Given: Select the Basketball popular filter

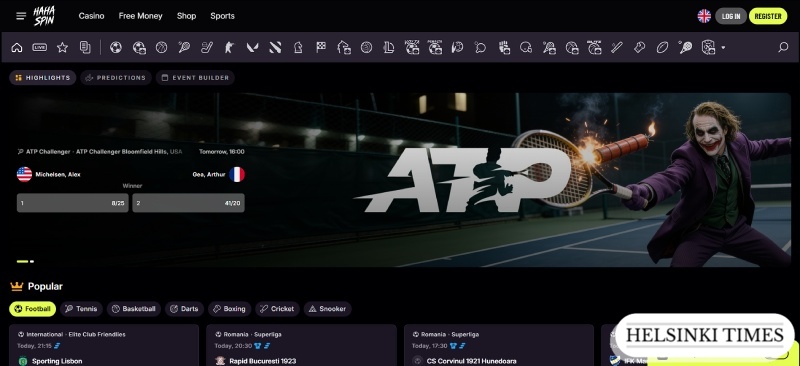Looking at the screenshot, I should tap(134, 309).
